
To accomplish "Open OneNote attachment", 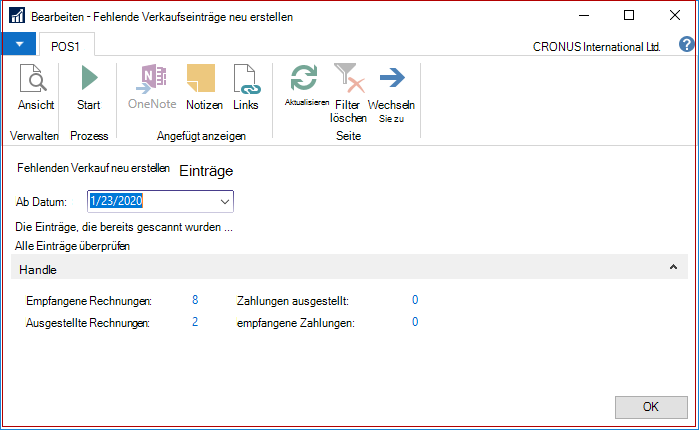I will click(x=152, y=87).
